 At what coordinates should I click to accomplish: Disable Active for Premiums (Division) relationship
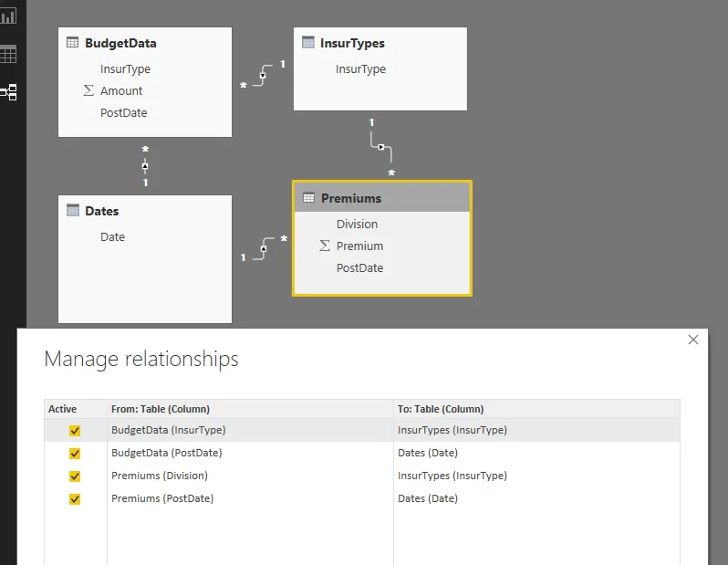pos(75,476)
